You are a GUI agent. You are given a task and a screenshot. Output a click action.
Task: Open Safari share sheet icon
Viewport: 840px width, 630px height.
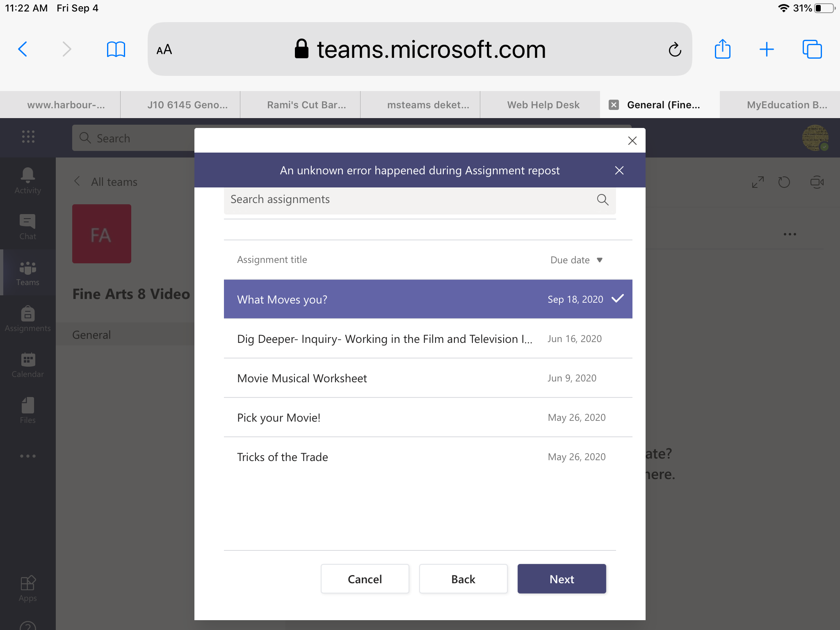(x=722, y=50)
